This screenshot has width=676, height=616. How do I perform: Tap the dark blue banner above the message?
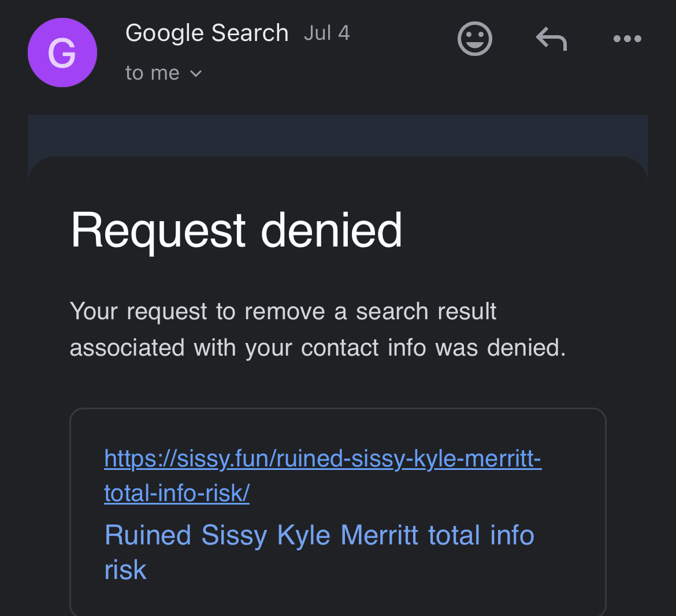pos(337,135)
